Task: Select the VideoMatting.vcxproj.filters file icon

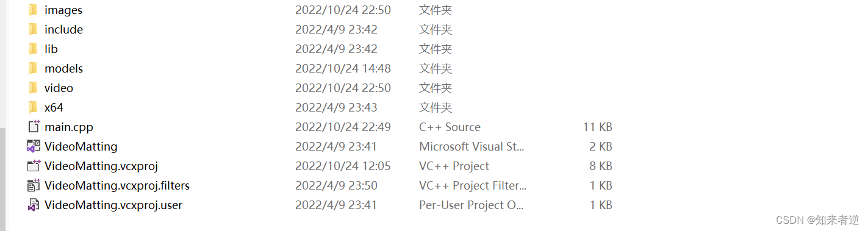Action: [x=34, y=185]
